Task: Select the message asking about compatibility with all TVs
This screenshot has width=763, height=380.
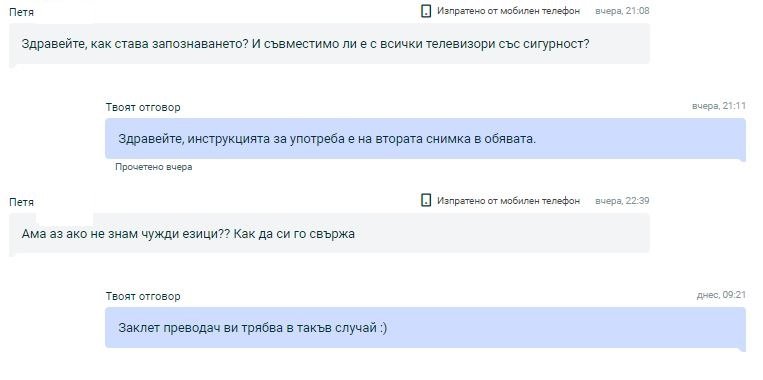Action: click(x=329, y=44)
